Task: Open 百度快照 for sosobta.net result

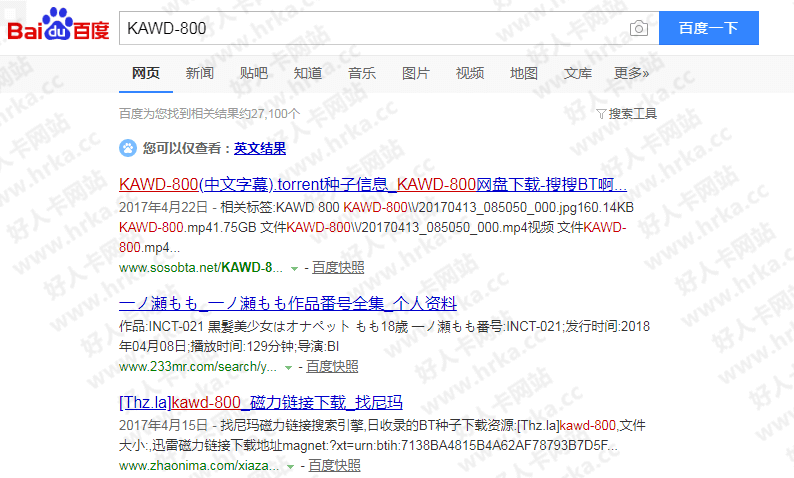Action: point(338,267)
